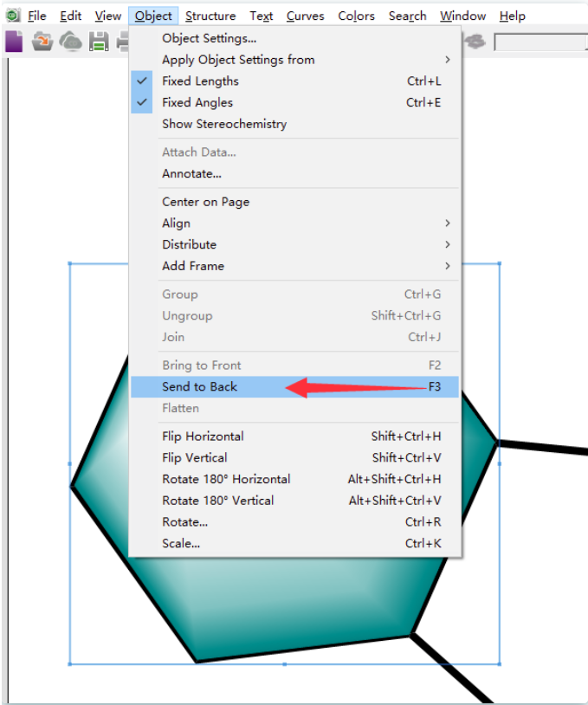Open the Edit menu
588x705 pixels.
click(x=71, y=16)
